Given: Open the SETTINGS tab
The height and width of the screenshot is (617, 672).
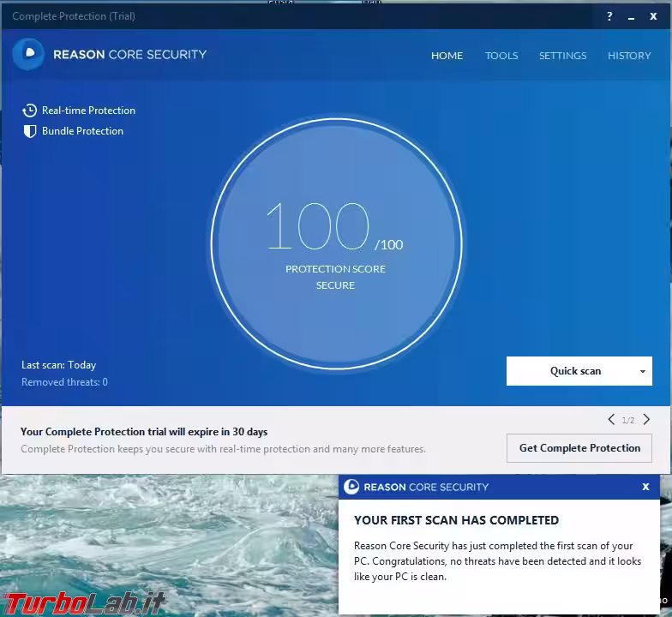Looking at the screenshot, I should pyautogui.click(x=562, y=56).
